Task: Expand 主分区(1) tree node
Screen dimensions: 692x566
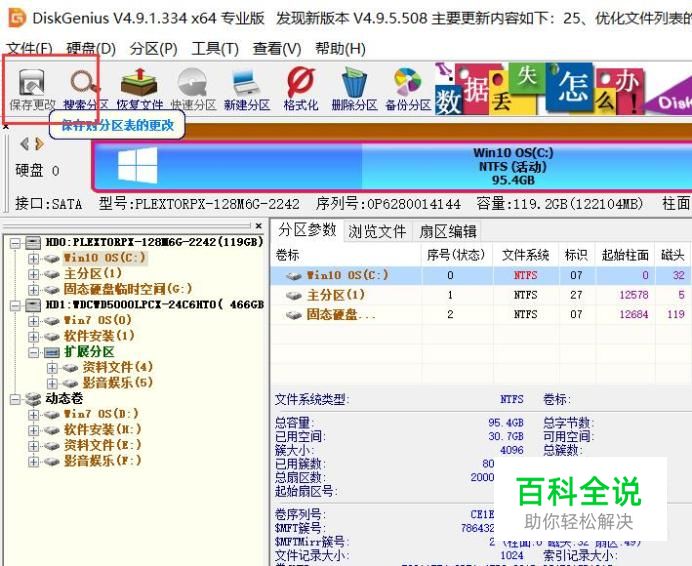Action: (x=34, y=274)
